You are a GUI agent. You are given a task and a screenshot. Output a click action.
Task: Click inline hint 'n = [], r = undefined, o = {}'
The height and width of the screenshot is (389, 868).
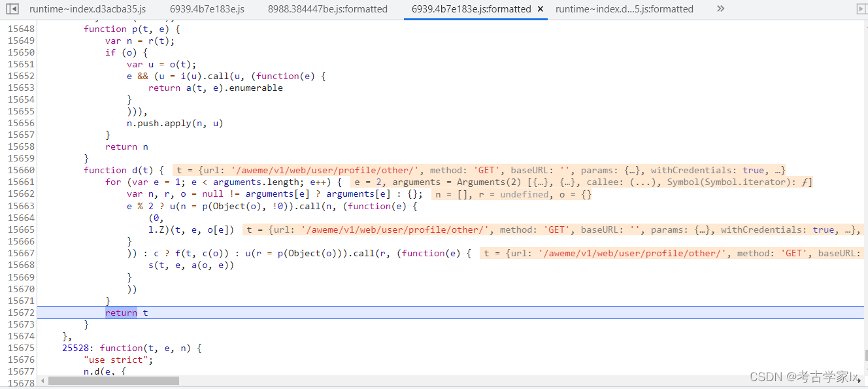[511, 194]
